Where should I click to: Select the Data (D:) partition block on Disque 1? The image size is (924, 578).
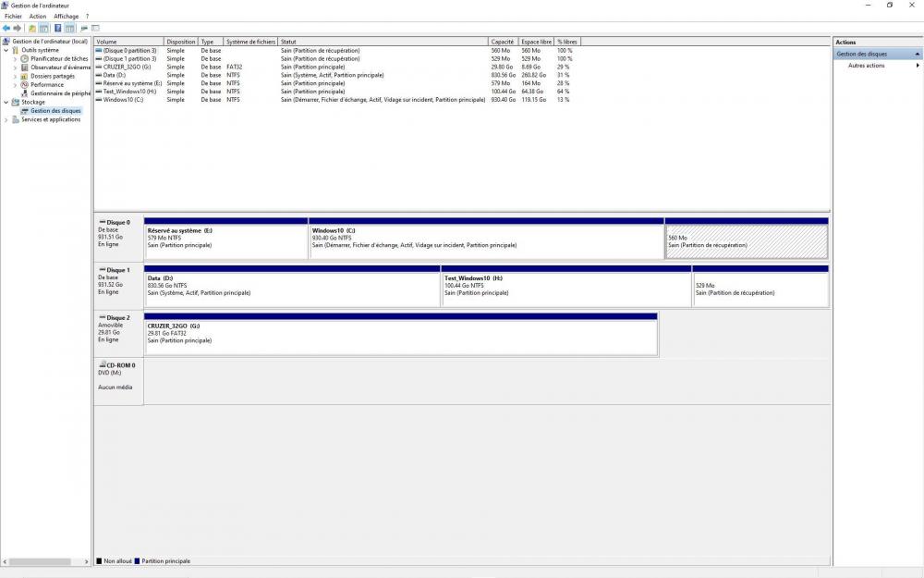[x=292, y=287]
